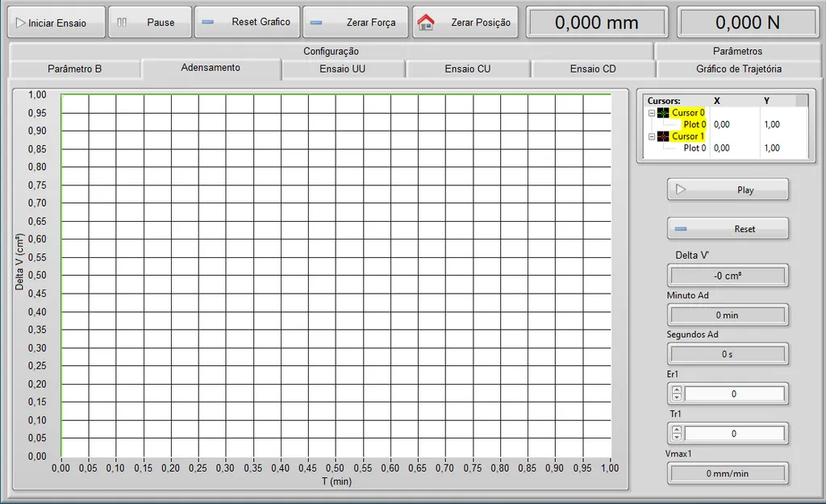The width and height of the screenshot is (826, 504).
Task: Switch to the Parâmetro B tab
Action: 74,69
